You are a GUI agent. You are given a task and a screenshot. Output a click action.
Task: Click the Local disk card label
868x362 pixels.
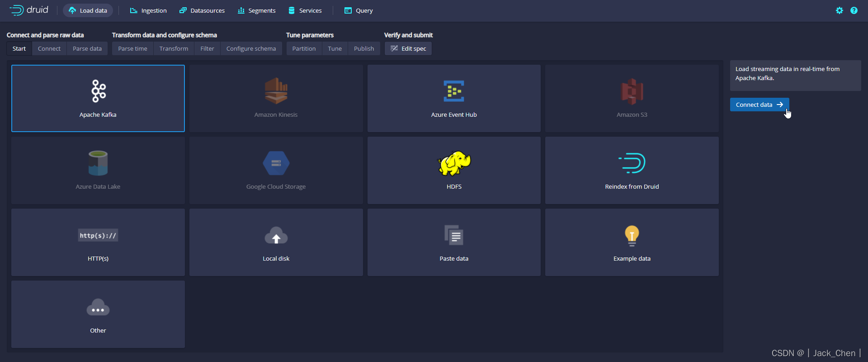point(276,258)
